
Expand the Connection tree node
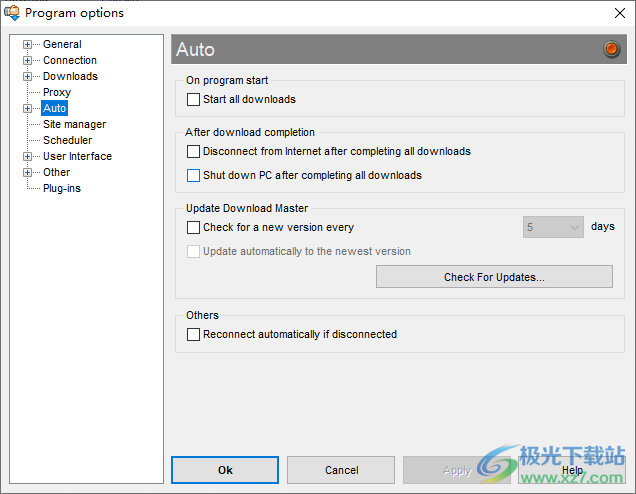tap(27, 60)
